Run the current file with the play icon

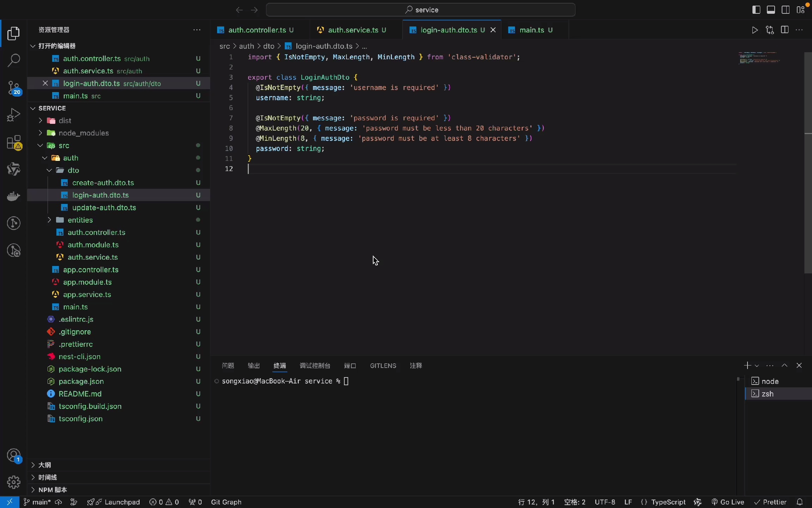(x=755, y=30)
